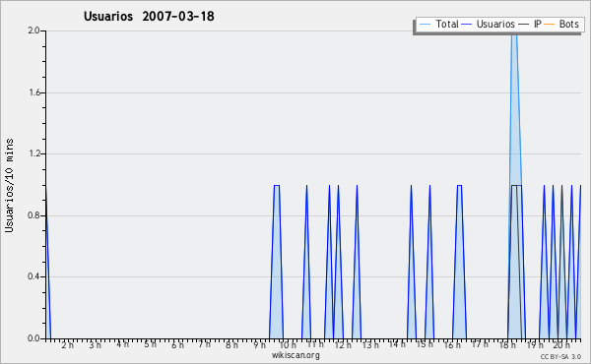Click the '16 h' x-axis label
This screenshot has width=591, height=364.
coord(452,344)
